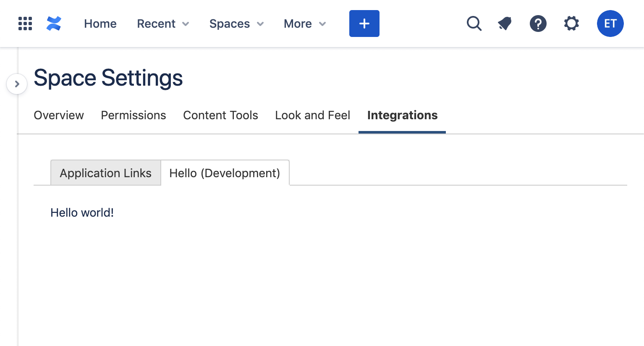Expand the collapsed sidebar with chevron
The width and height of the screenshot is (644, 346).
[x=17, y=84]
